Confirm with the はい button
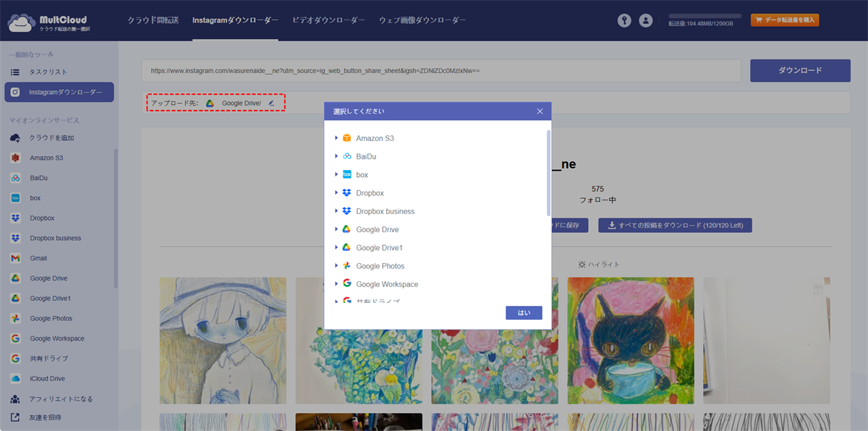This screenshot has width=868, height=431. point(524,313)
